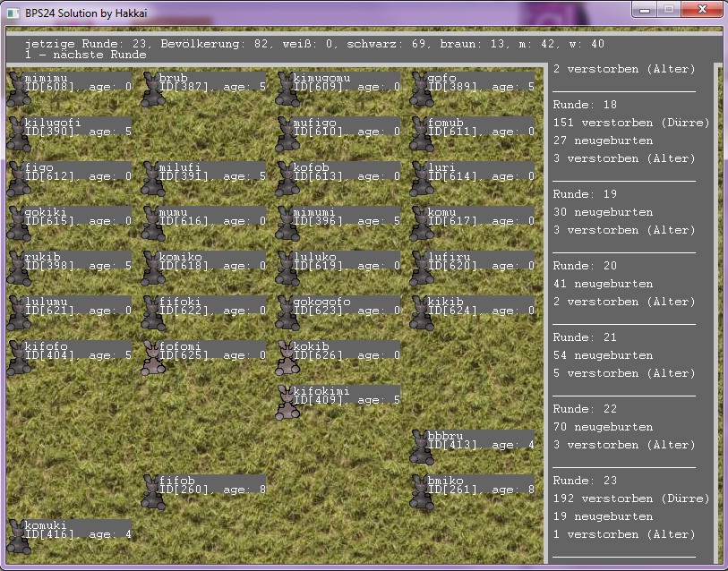Click the BPS24 window title bar icon
The width and height of the screenshot is (728, 571).
point(13,10)
